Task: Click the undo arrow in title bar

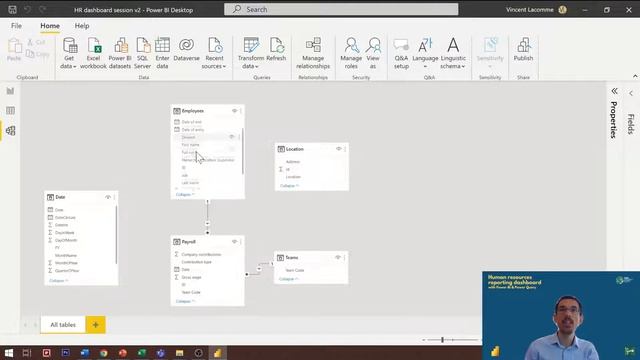Action: (27, 9)
